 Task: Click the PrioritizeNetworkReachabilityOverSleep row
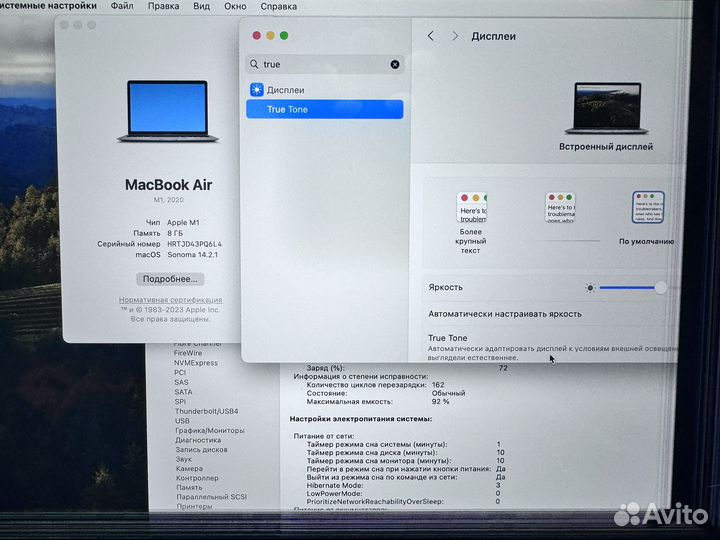[x=404, y=501]
